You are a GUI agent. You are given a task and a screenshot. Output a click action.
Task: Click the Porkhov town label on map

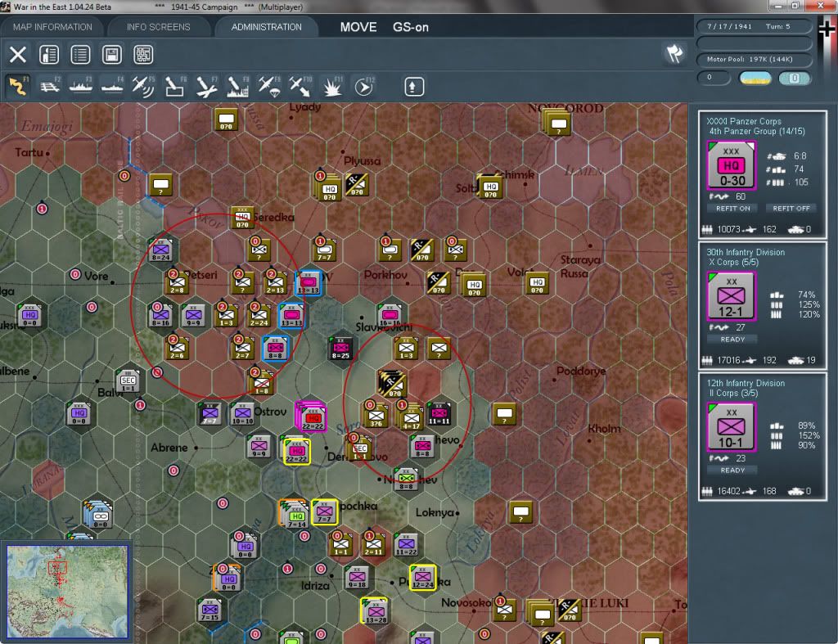385,275
